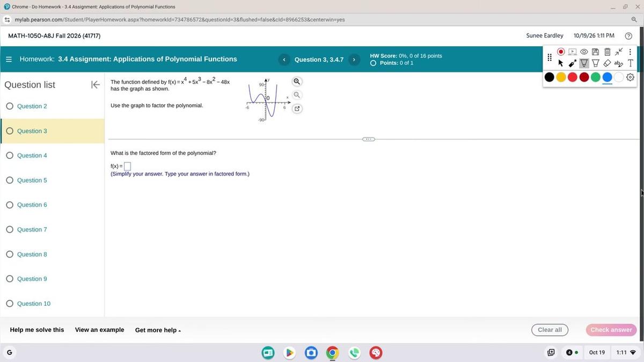Open the system tray clock and Wi-Fi status
644x362 pixels.
click(625, 352)
